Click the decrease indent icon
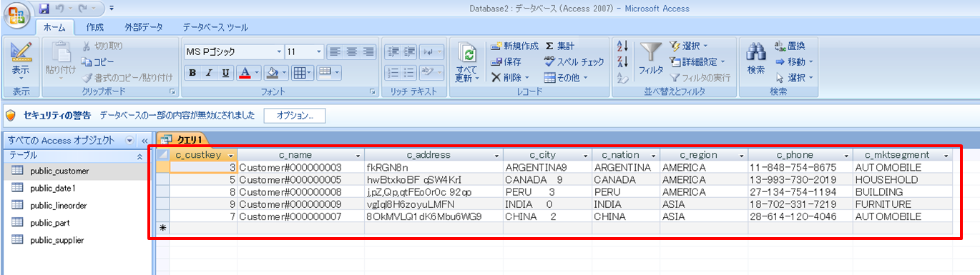 (x=393, y=51)
